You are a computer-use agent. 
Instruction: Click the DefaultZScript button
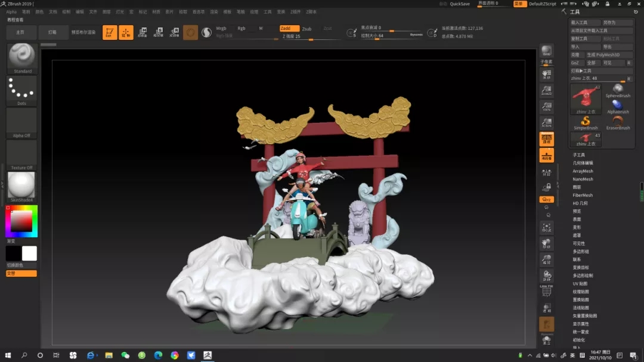coord(542,4)
